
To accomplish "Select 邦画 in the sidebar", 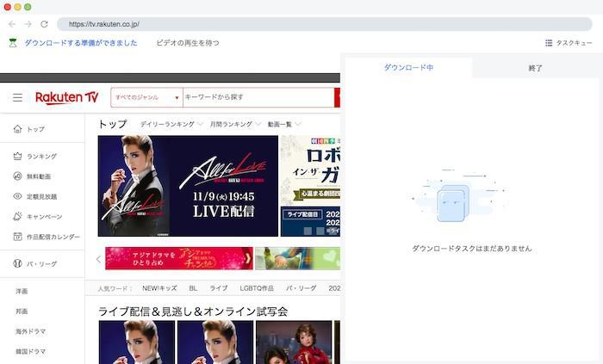I will [22, 311].
